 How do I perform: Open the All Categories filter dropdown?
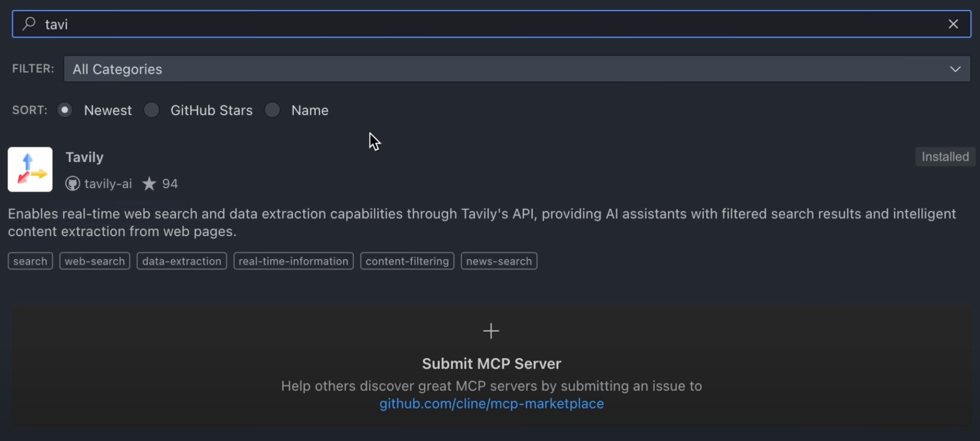510,69
